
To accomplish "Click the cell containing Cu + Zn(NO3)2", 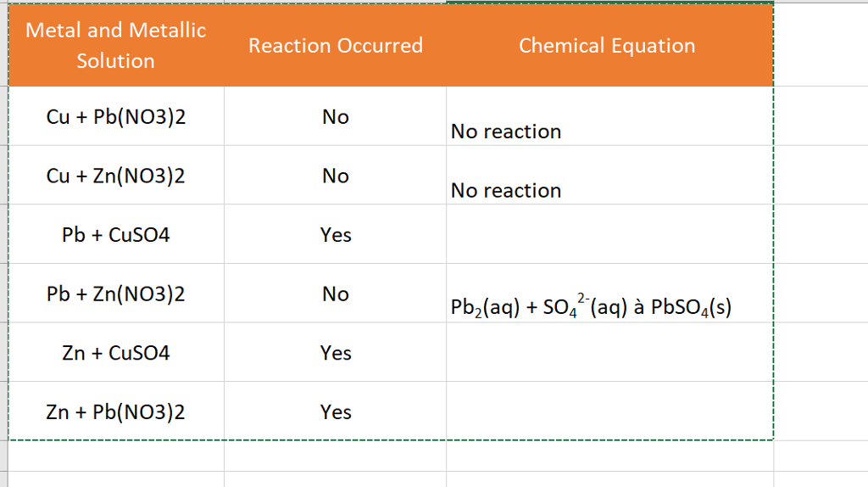I will (116, 175).
